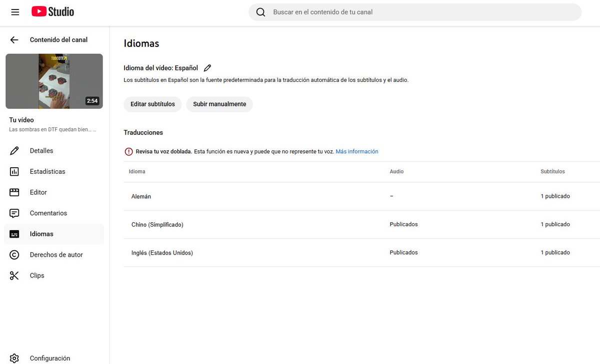Image resolution: width=600 pixels, height=364 pixels.
Task: Click the video title under Tu vídeo
Action: (52, 130)
